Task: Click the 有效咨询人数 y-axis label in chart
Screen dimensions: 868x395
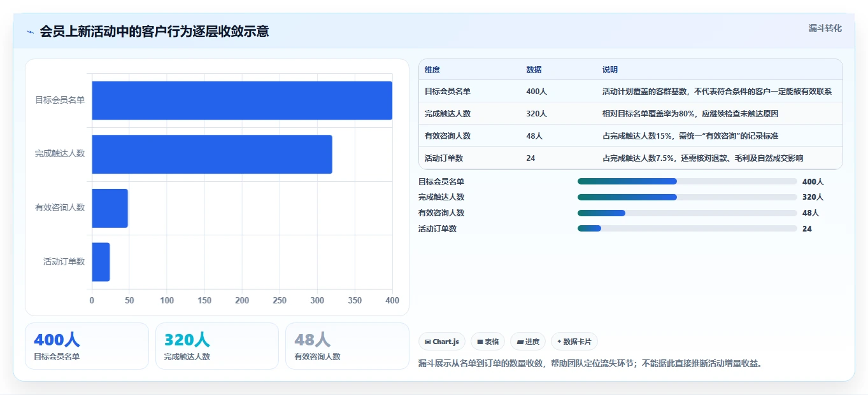Action: click(60, 208)
